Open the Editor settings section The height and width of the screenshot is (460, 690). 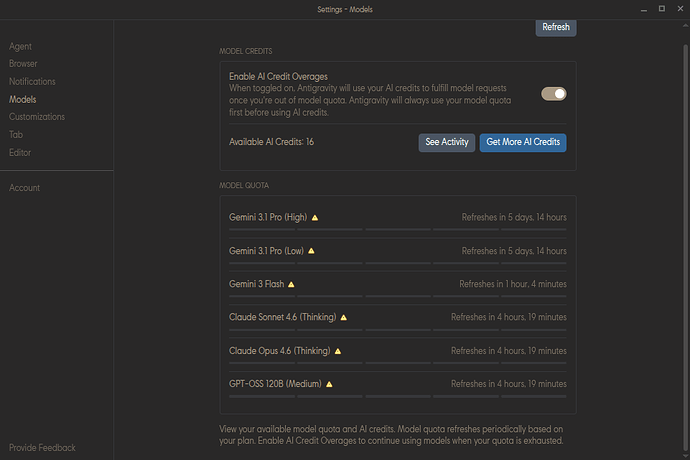coord(20,153)
